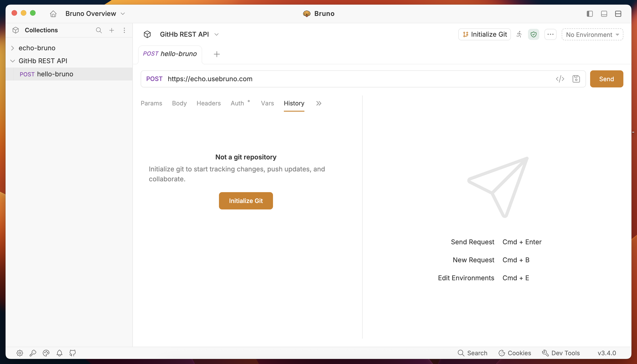Viewport: 637px width, 364px height.
Task: Add a new collection with plus icon
Action: point(112,30)
